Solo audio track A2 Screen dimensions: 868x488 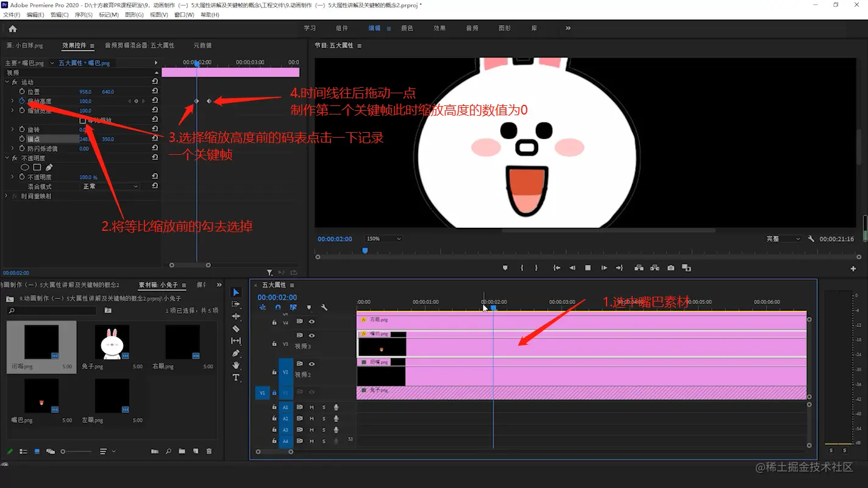coord(324,419)
